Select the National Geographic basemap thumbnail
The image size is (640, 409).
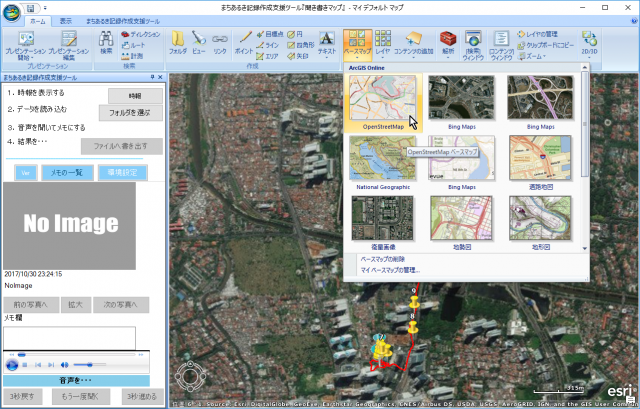[383, 158]
